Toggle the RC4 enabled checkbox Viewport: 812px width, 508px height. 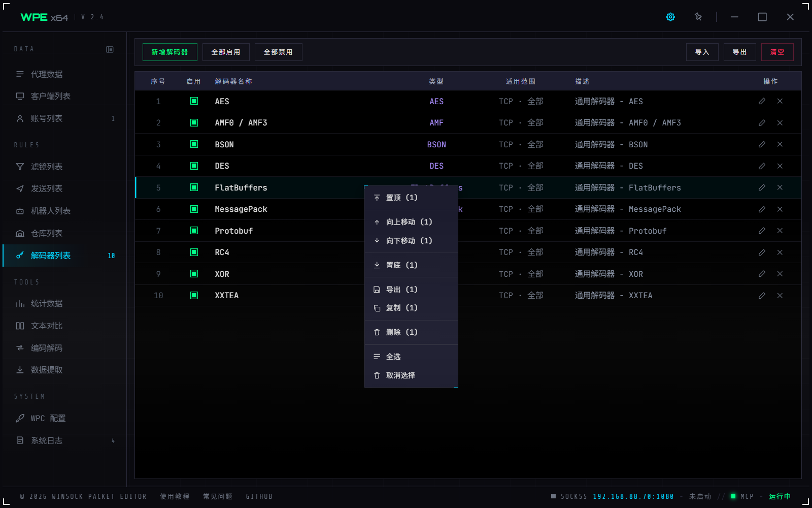194,252
